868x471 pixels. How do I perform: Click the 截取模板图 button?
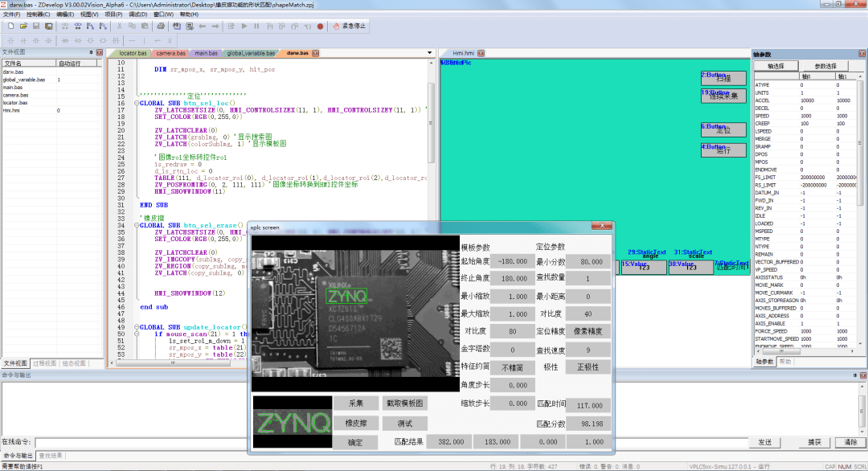405,403
